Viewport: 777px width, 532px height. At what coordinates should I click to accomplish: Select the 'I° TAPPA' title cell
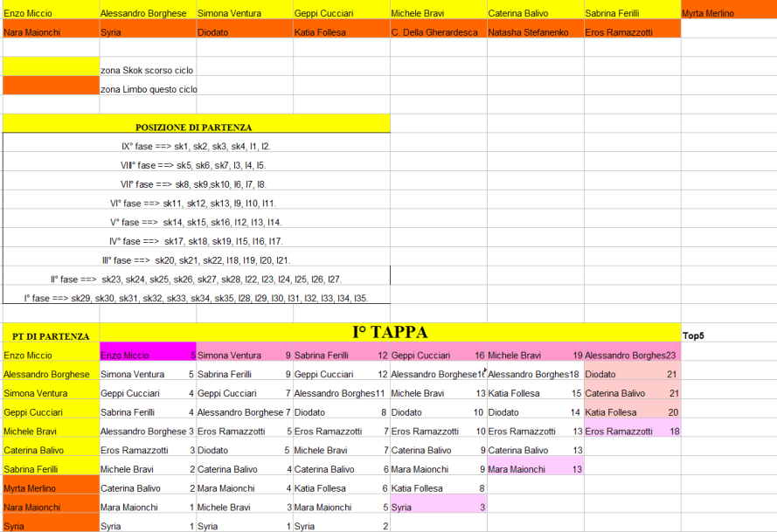(390, 333)
